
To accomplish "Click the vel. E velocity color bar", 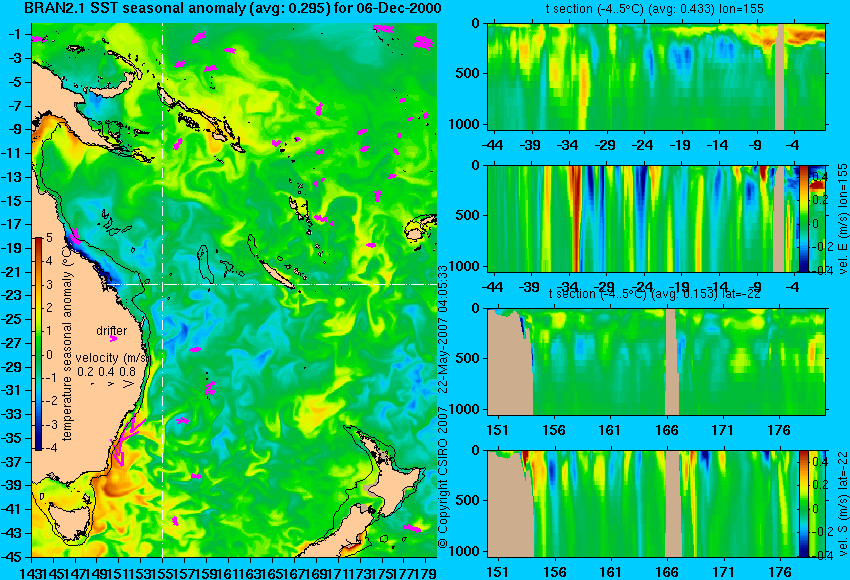I will (x=804, y=218).
